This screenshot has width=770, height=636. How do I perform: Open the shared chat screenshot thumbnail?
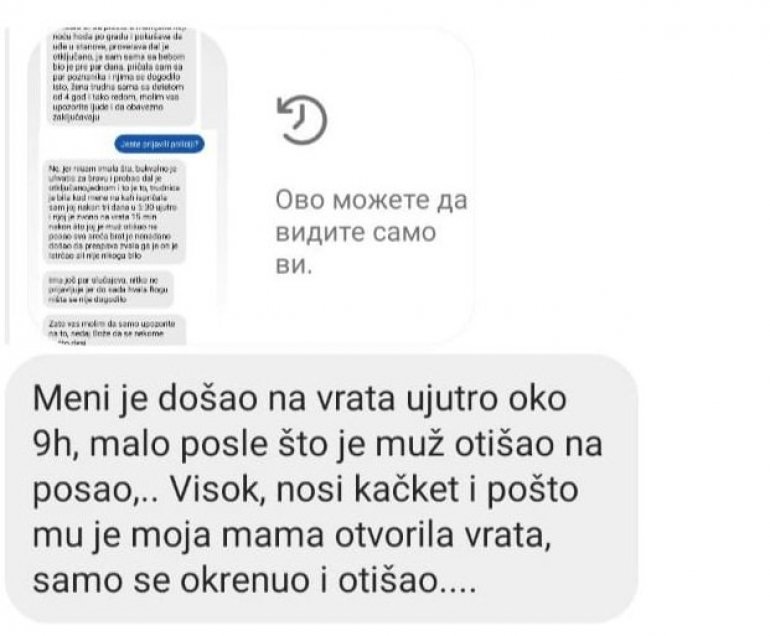tap(129, 187)
